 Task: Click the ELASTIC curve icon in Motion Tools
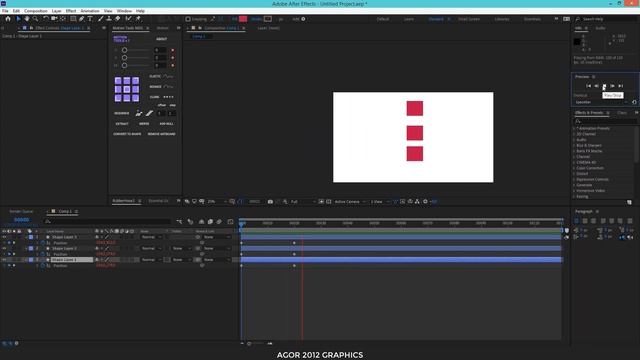(x=168, y=76)
